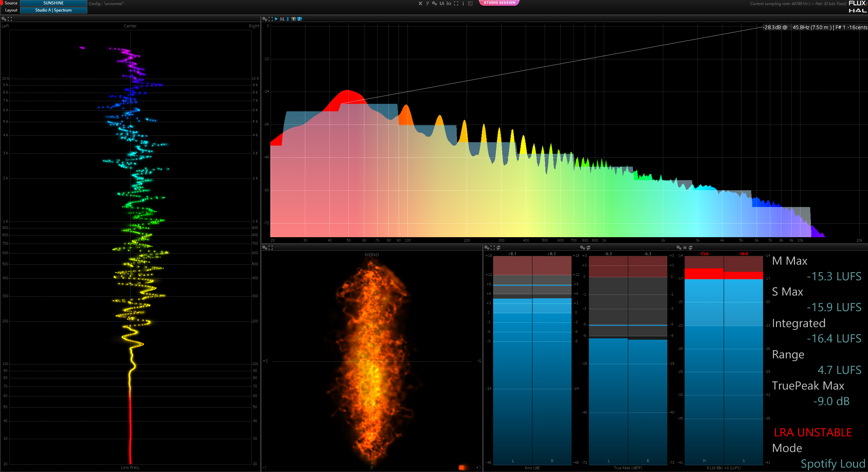This screenshot has width=868, height=472.
Task: Click the True Peak left channel meter bar
Action: click(608, 360)
